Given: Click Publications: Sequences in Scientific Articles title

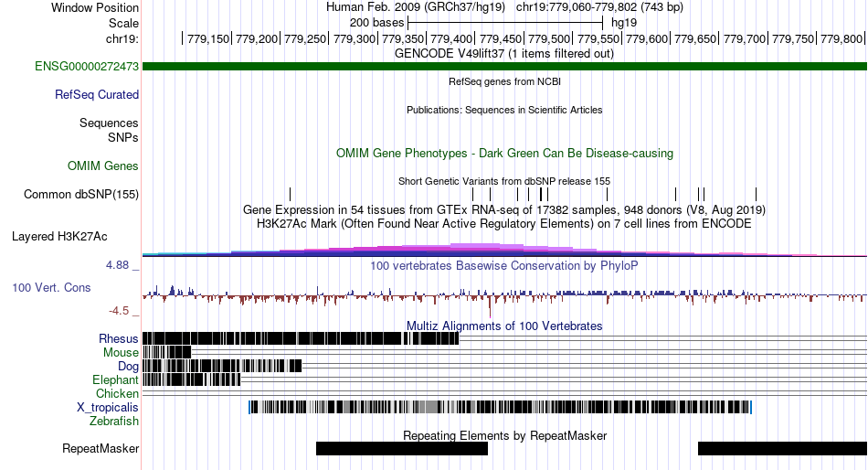Looking at the screenshot, I should [x=504, y=110].
